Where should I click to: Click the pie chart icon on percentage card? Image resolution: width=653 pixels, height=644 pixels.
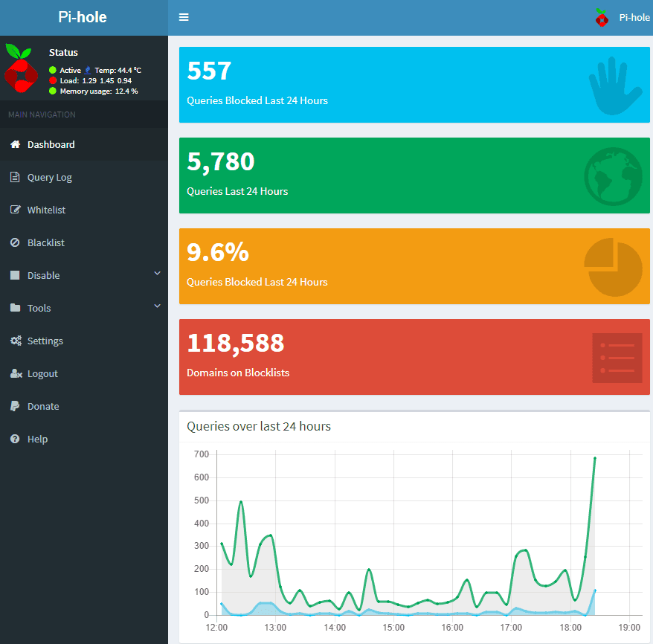point(613,267)
